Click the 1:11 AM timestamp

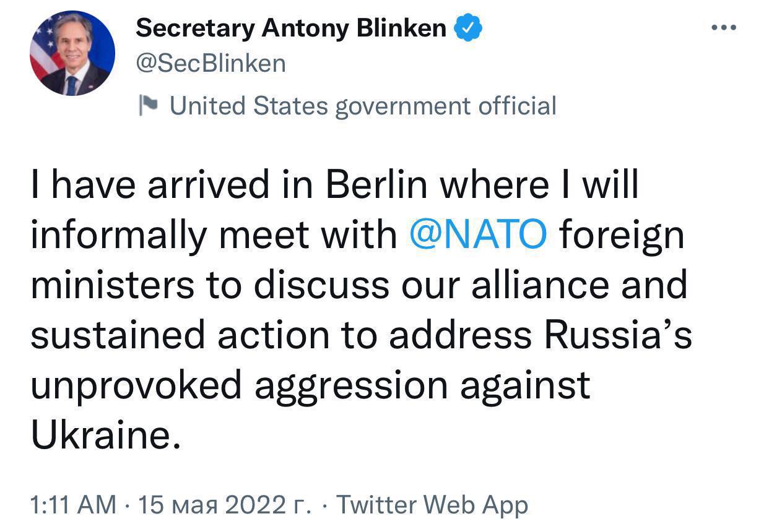click(72, 505)
